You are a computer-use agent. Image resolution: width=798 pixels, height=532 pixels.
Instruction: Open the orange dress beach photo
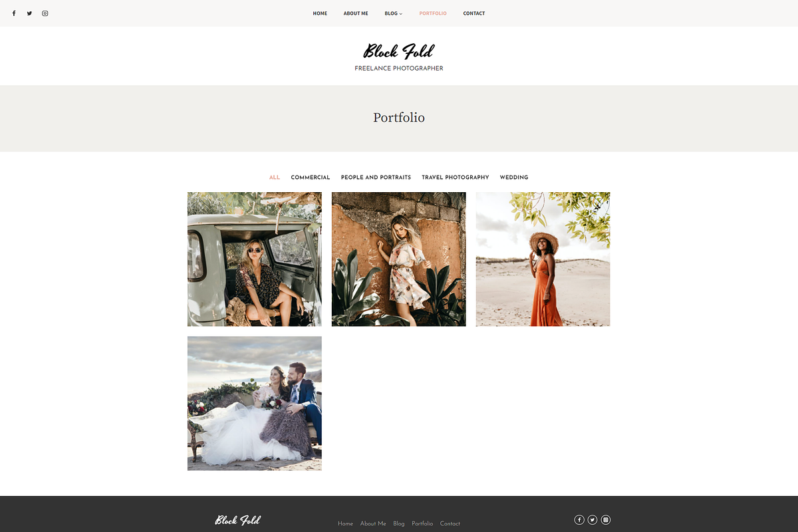[x=543, y=259]
